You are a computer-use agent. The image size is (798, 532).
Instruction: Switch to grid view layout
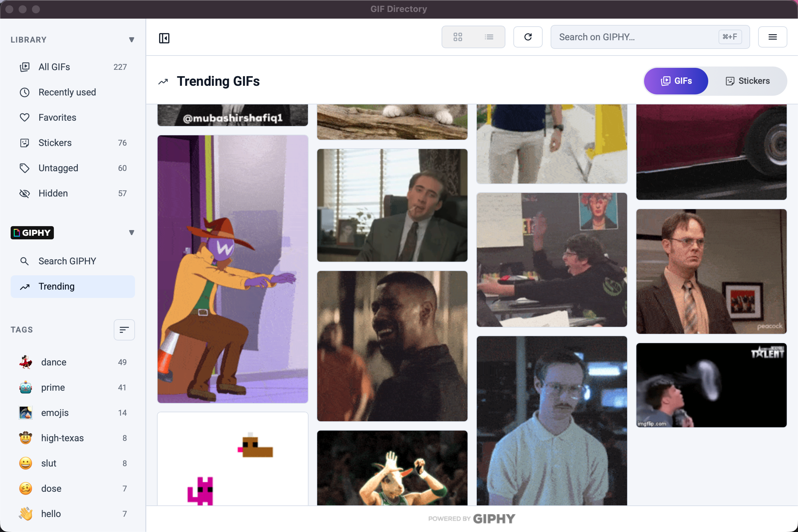[x=458, y=37]
